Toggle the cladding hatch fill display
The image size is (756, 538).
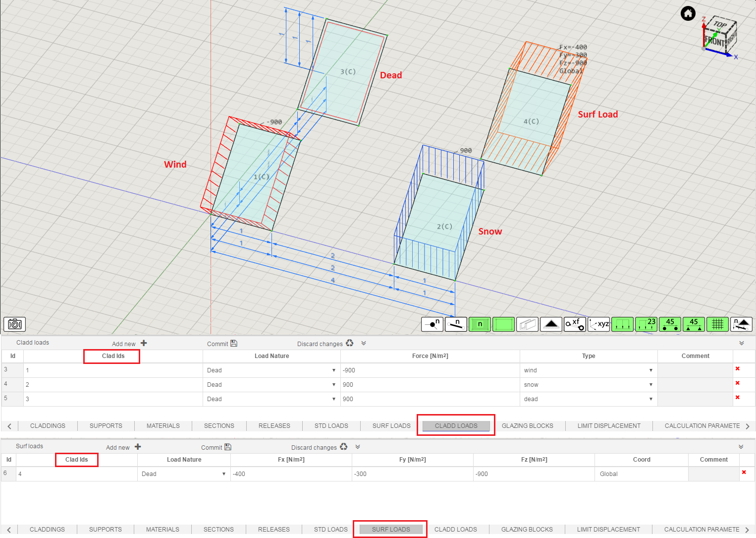coord(480,324)
